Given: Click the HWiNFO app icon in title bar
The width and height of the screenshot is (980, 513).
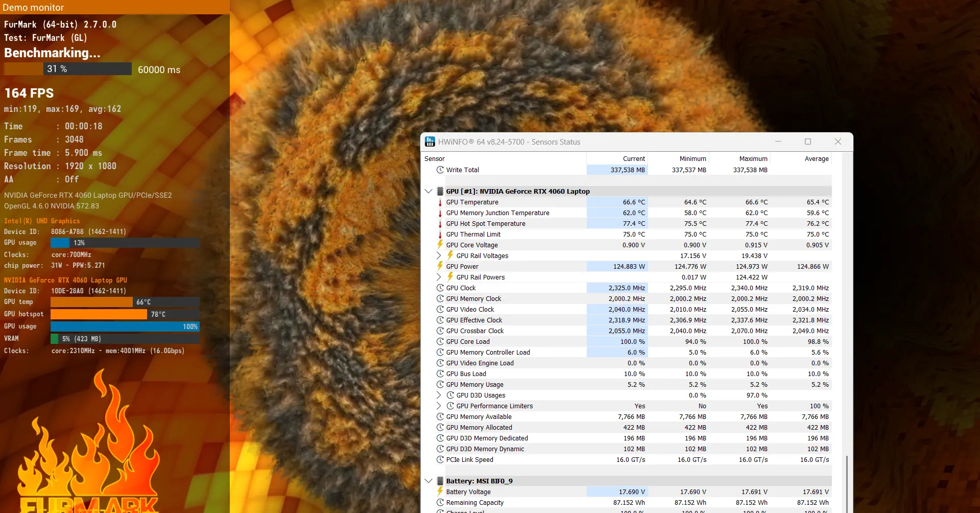Looking at the screenshot, I should [x=430, y=142].
